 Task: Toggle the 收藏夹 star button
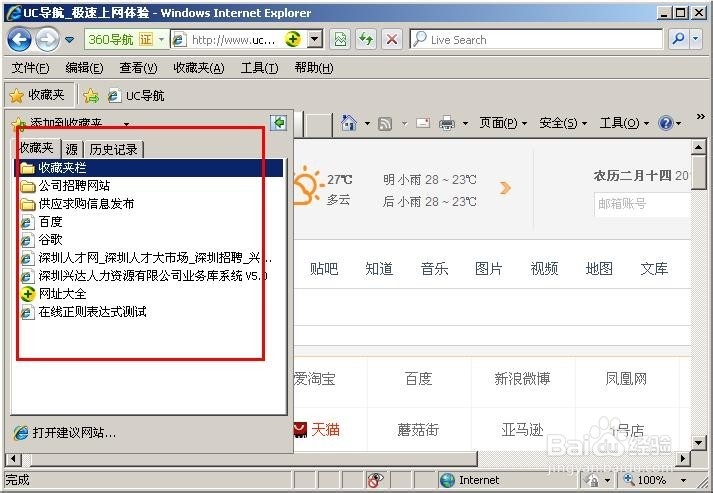tap(39, 95)
